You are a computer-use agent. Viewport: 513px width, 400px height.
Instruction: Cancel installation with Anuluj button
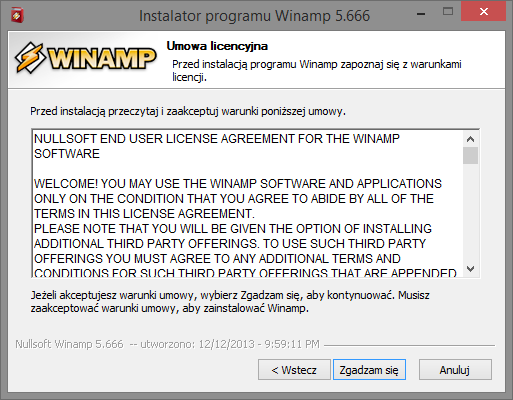pyautogui.click(x=455, y=370)
